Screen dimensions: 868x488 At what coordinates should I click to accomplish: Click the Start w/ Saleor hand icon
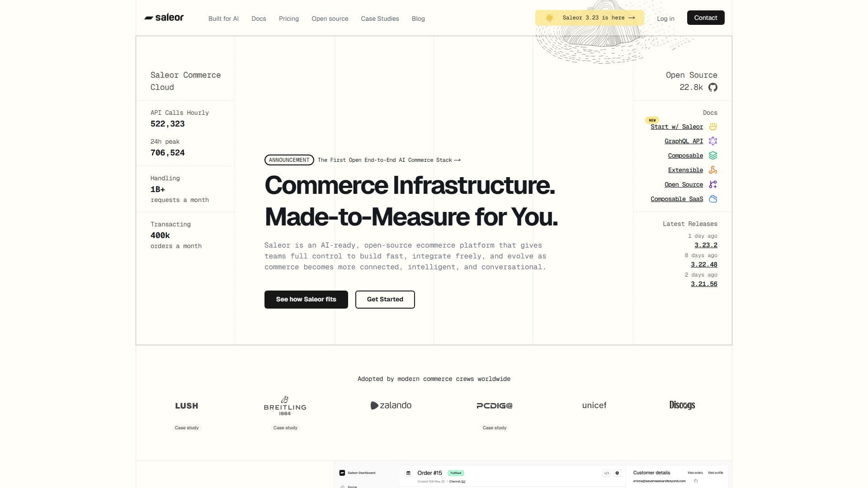(713, 127)
